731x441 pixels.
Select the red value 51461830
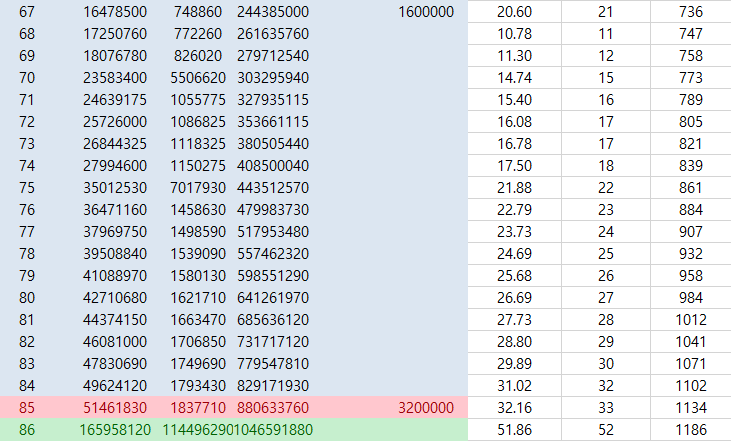[115, 408]
